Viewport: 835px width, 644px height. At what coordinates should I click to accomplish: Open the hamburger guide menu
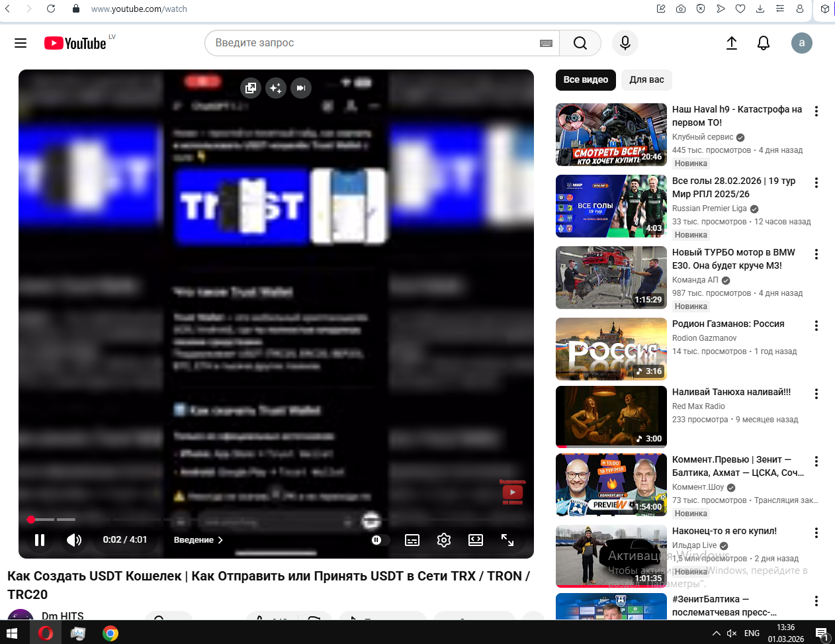[x=21, y=43]
